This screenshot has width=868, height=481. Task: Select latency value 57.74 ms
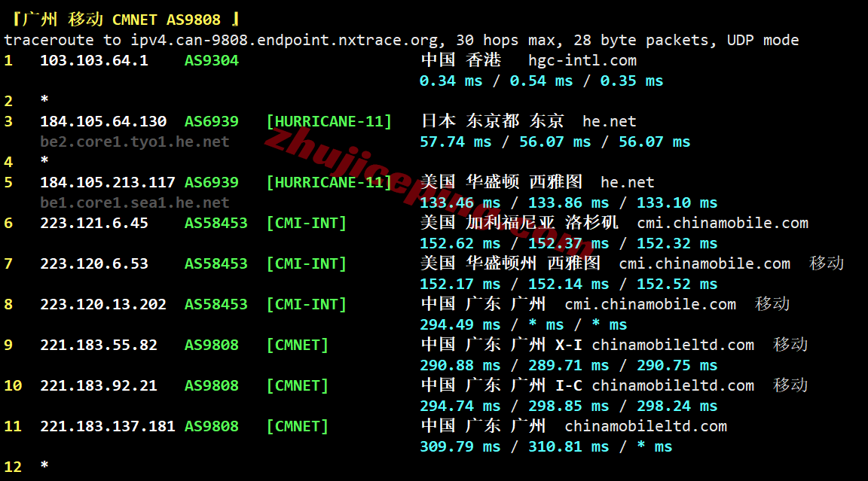click(x=455, y=142)
